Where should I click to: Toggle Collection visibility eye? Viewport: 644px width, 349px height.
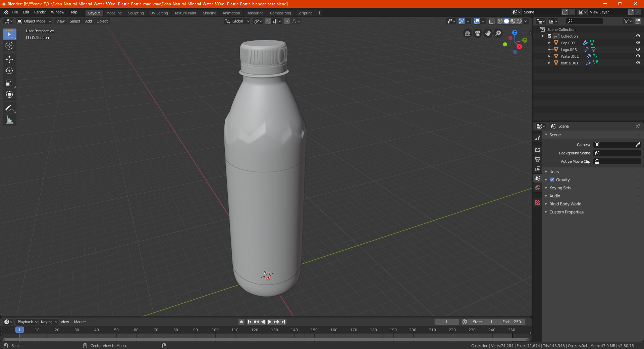click(638, 36)
